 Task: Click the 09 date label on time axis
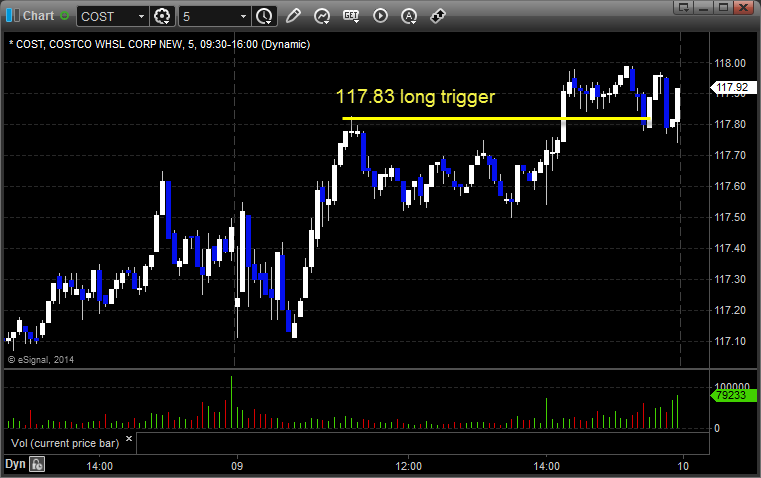(237, 466)
